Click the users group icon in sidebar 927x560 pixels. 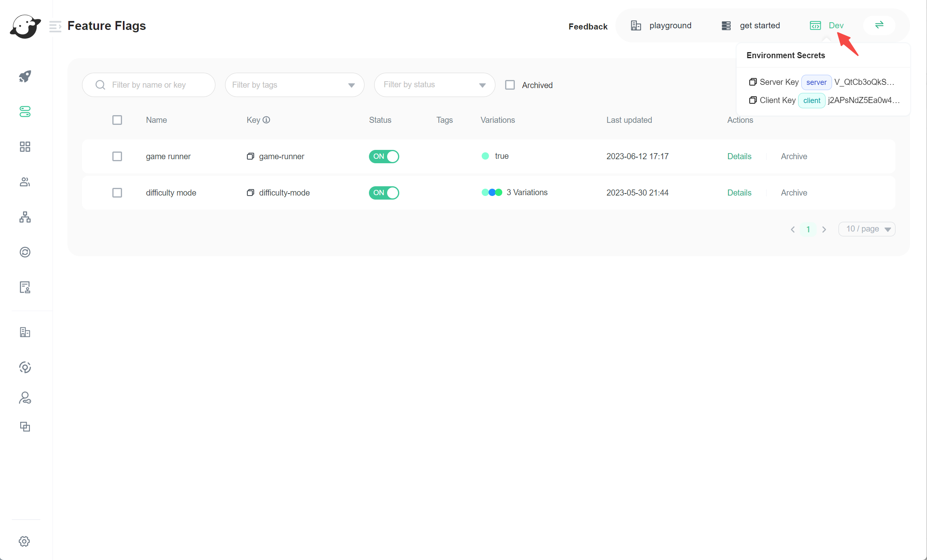click(25, 182)
